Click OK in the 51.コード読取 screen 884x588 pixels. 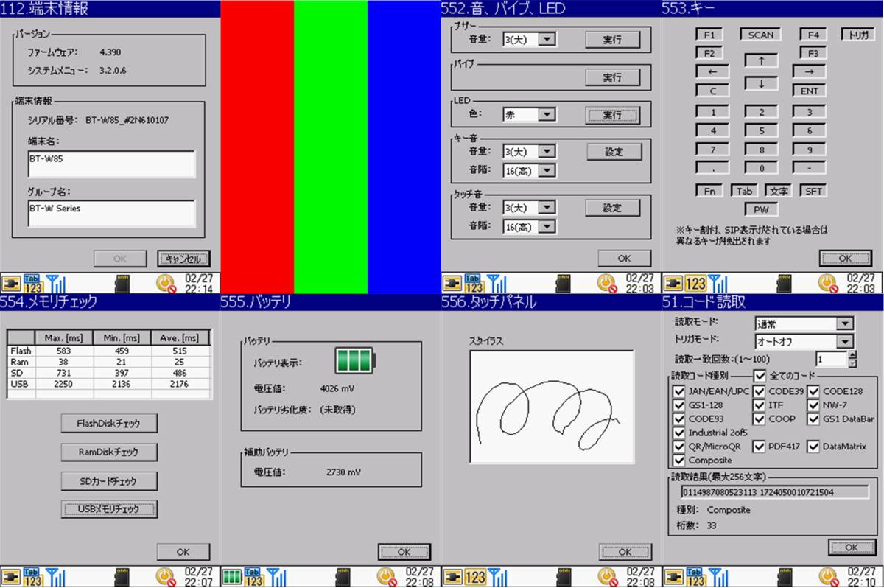click(852, 547)
